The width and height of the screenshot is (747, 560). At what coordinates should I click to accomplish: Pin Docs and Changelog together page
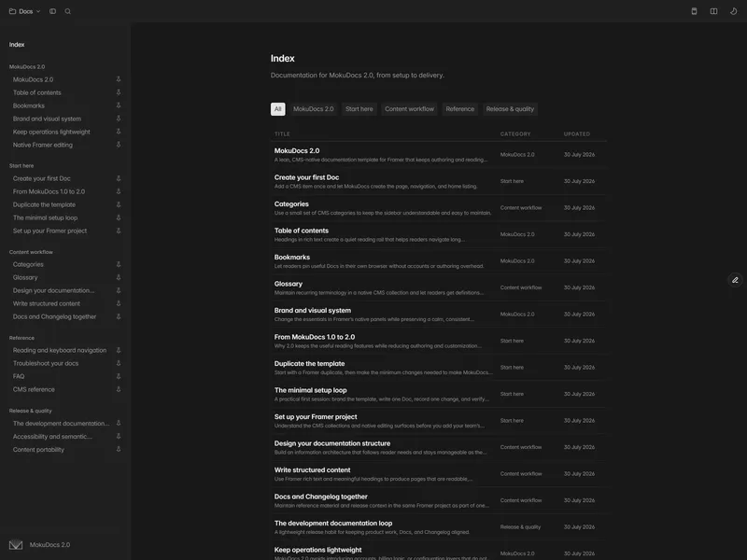click(119, 316)
